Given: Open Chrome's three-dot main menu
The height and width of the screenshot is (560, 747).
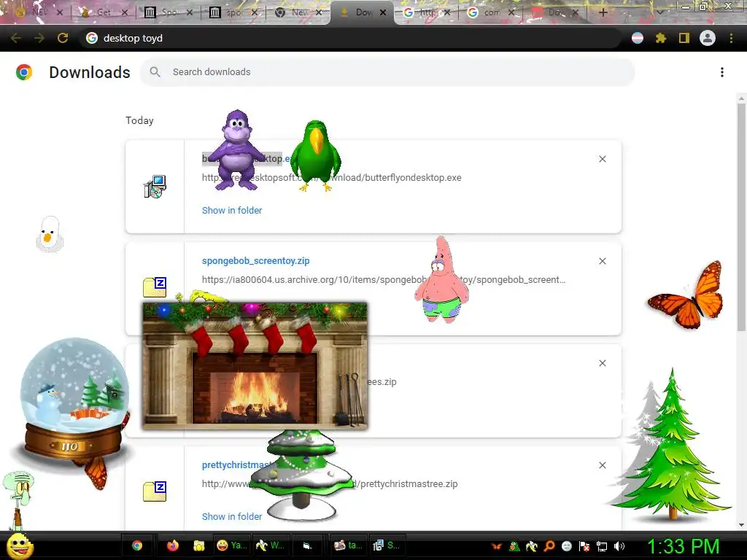Looking at the screenshot, I should (731, 38).
